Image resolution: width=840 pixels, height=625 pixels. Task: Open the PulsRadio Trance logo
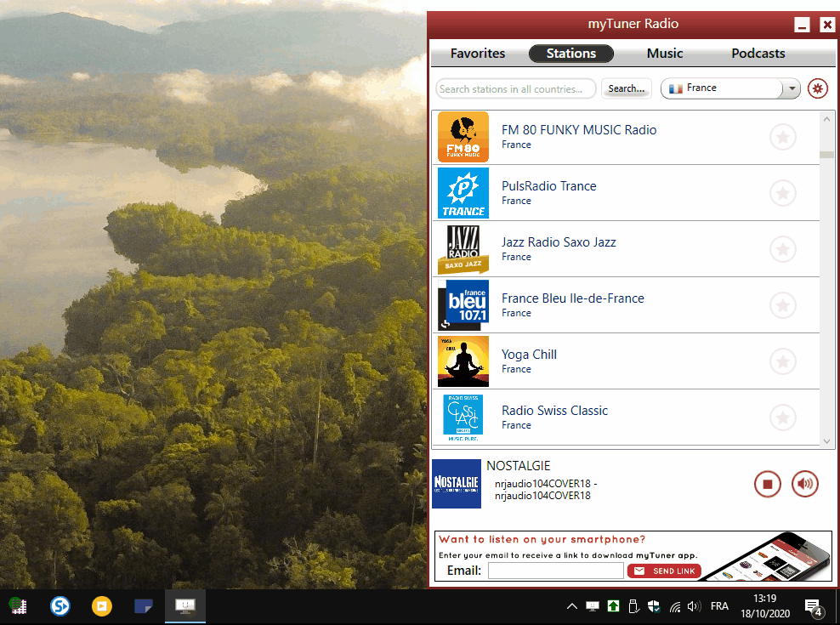click(x=463, y=193)
